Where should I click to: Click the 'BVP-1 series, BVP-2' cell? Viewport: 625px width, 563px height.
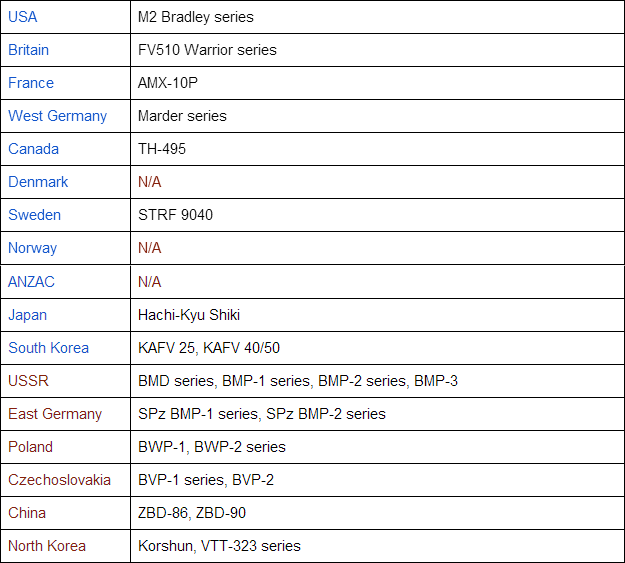point(377,480)
